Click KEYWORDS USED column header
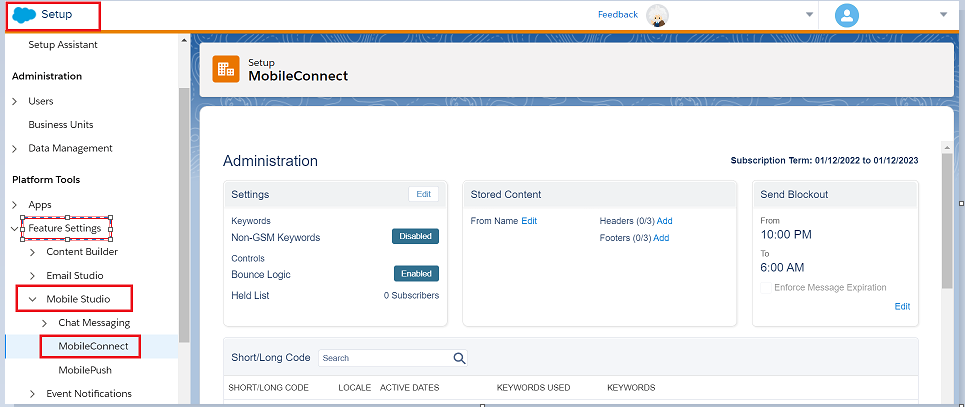 point(534,388)
